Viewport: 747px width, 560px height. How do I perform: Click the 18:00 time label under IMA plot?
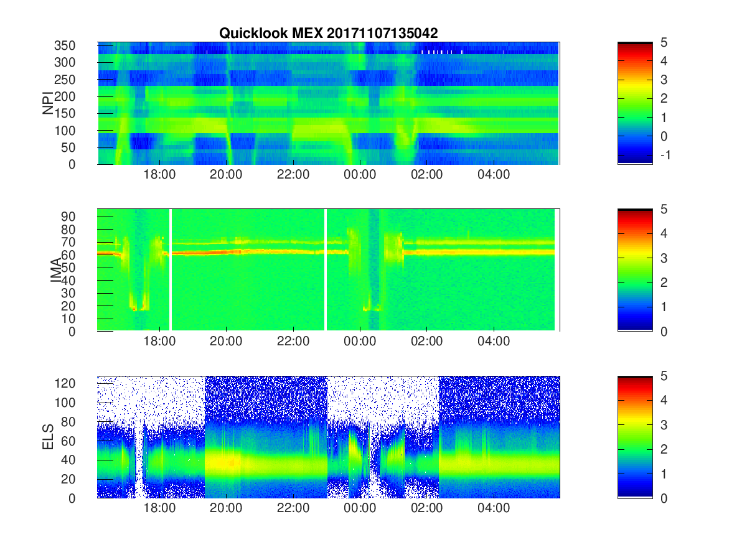159,342
